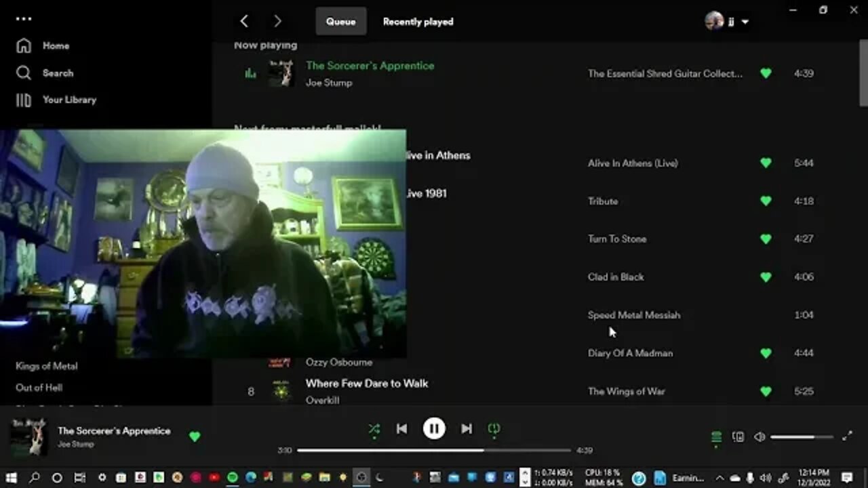Switch to the Recently played tab
The width and height of the screenshot is (868, 488).
418,22
